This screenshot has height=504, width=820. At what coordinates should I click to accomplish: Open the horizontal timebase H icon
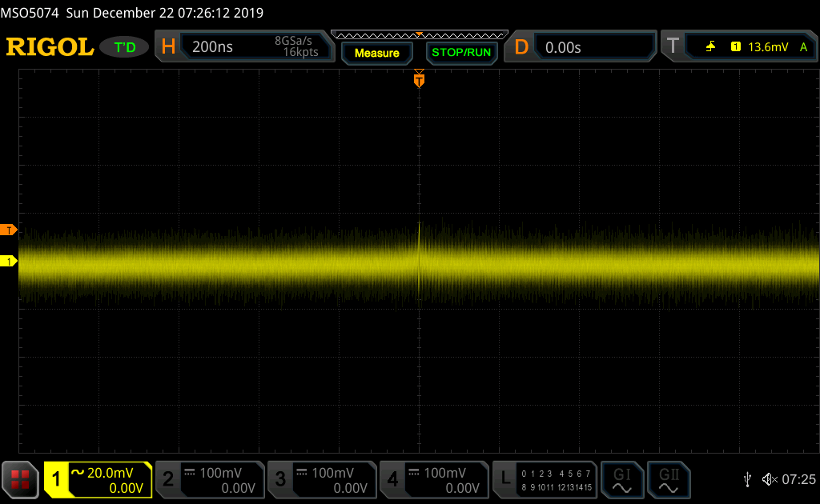[168, 47]
